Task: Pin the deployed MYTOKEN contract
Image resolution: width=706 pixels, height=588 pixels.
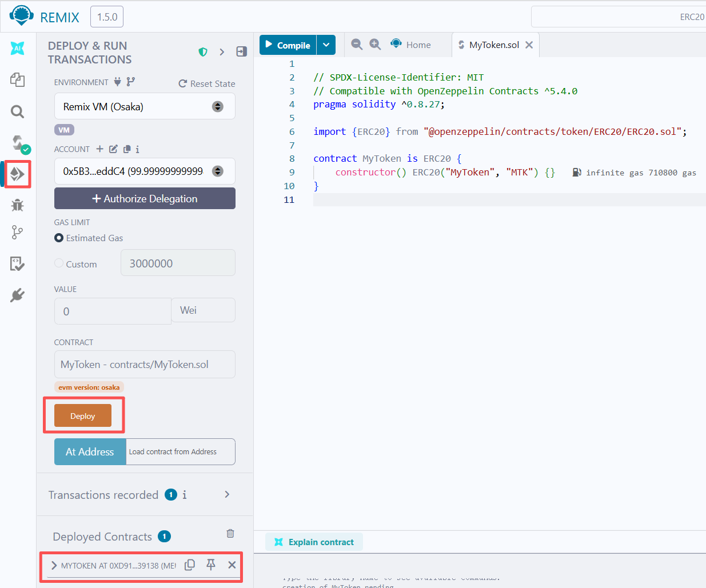Action: [211, 565]
